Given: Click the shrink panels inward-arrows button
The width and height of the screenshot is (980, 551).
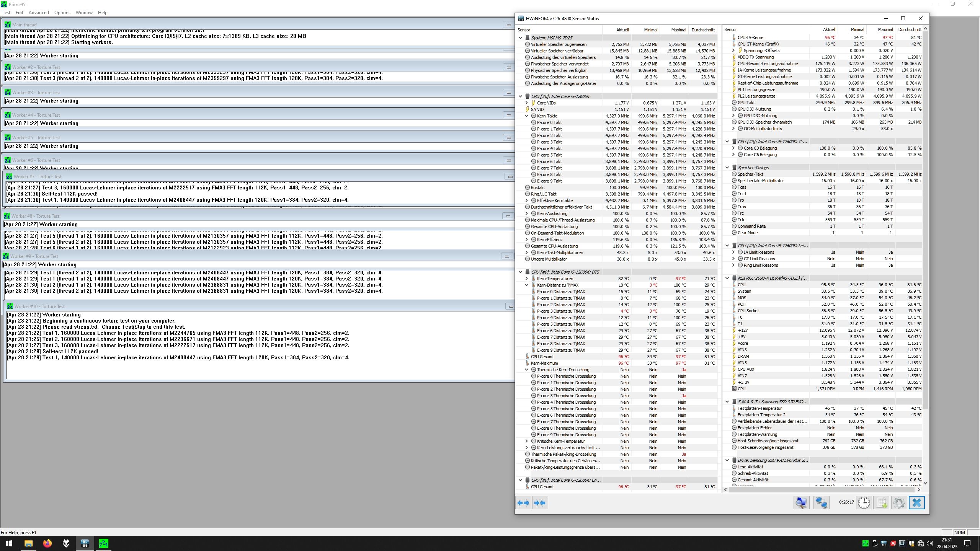Looking at the screenshot, I should (x=540, y=503).
